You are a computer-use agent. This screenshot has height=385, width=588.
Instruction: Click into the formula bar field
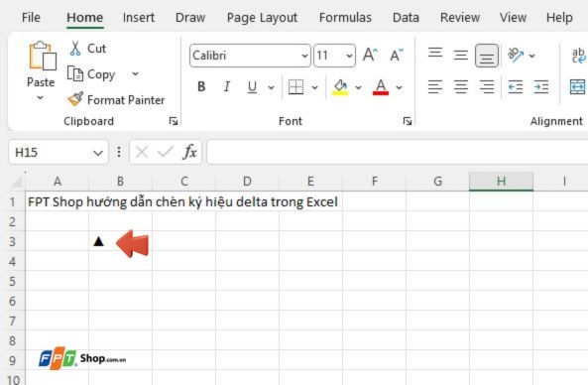(397, 152)
